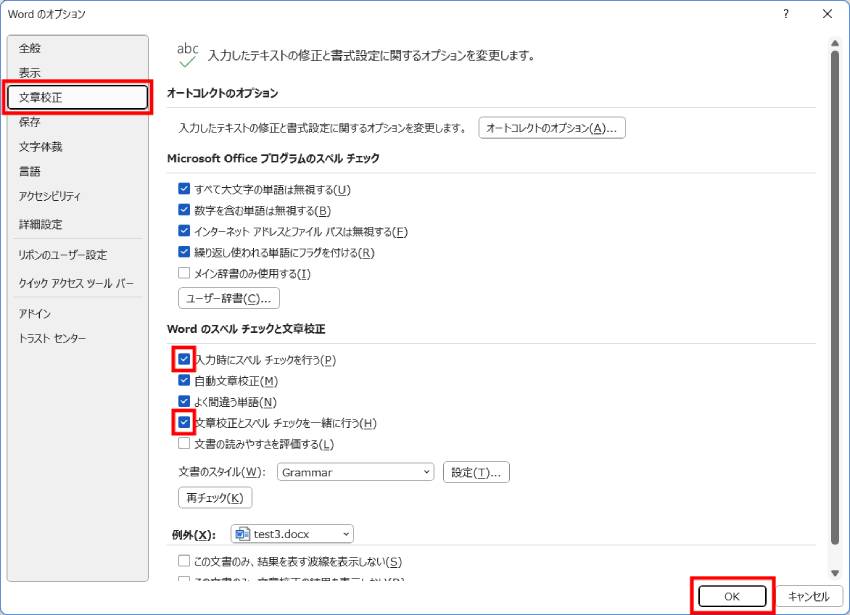Open ユーザー辞書 dialog
850x615 pixels.
coord(228,298)
